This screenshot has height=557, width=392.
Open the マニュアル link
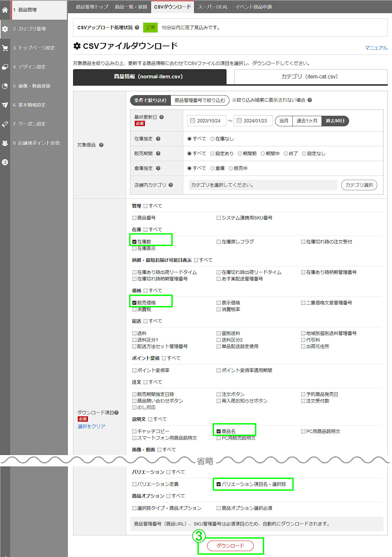click(x=376, y=48)
